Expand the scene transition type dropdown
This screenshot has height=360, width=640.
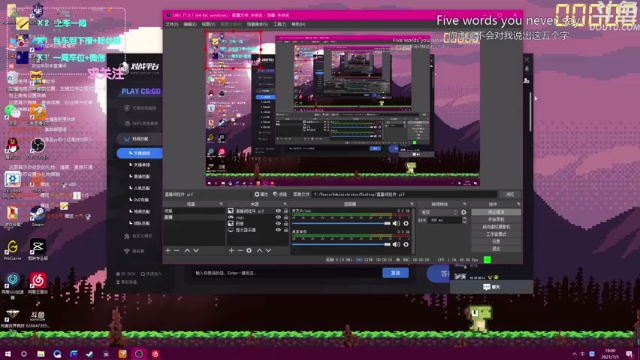pyautogui.click(x=439, y=212)
